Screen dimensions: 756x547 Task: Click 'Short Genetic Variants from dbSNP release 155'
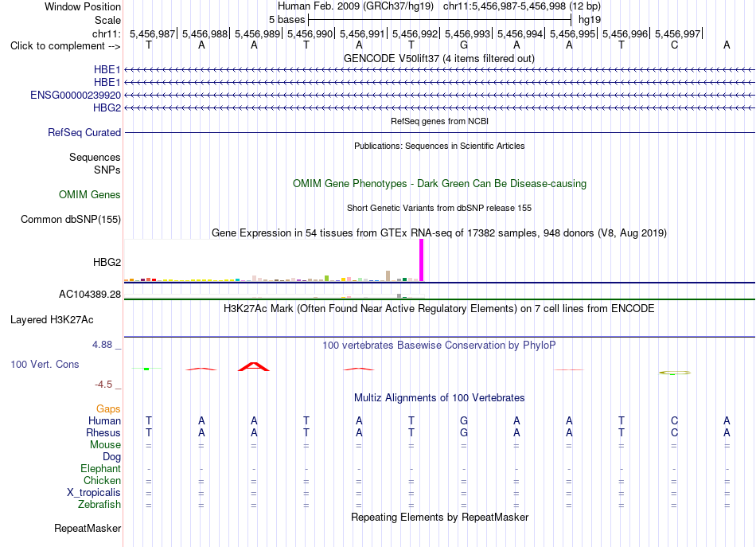439,208
